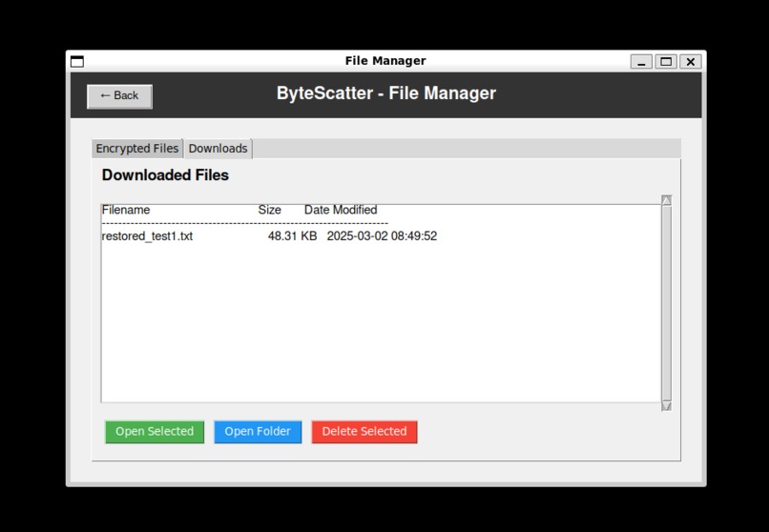This screenshot has height=532, width=769.
Task: Go back using the Back button
Action: tap(119, 96)
